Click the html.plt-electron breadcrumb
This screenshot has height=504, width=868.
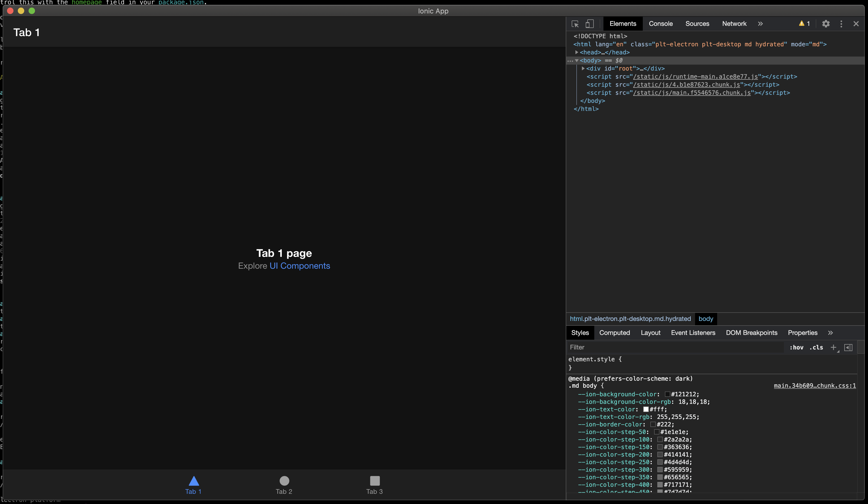pyautogui.click(x=630, y=319)
